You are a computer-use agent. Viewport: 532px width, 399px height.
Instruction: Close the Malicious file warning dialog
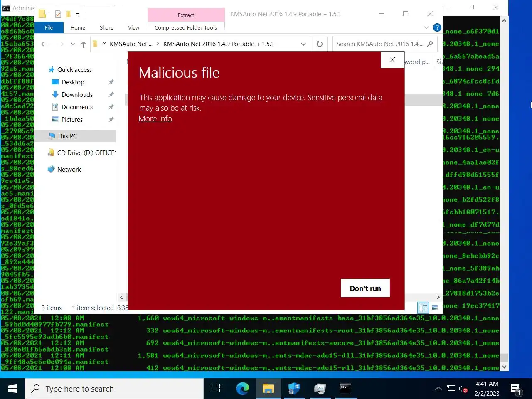[392, 60]
